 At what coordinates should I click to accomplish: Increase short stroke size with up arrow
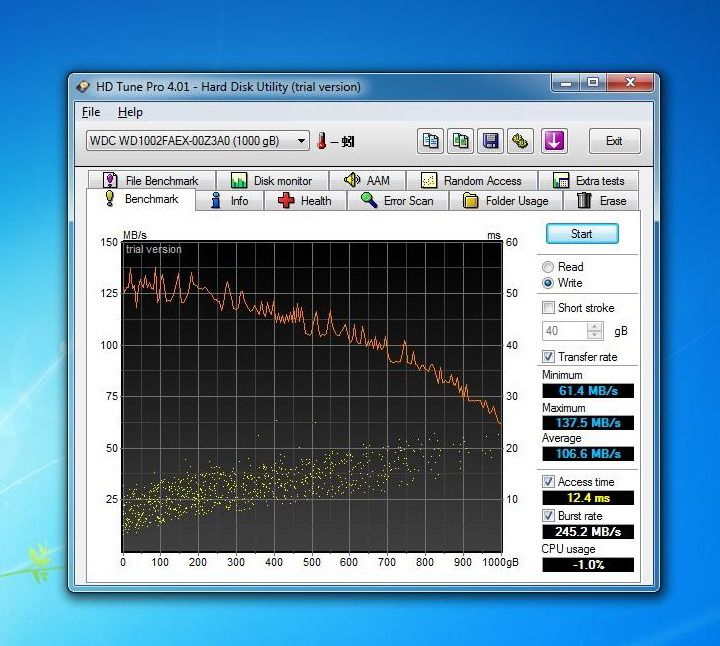click(x=595, y=326)
